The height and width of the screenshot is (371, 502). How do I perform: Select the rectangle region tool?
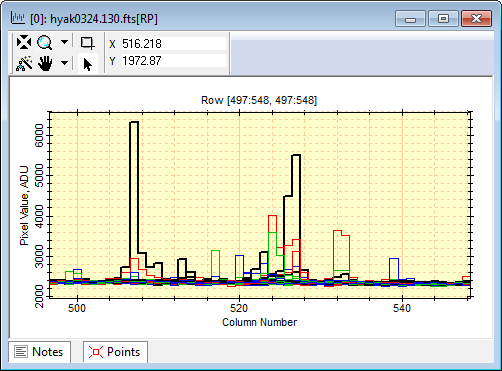[x=87, y=43]
